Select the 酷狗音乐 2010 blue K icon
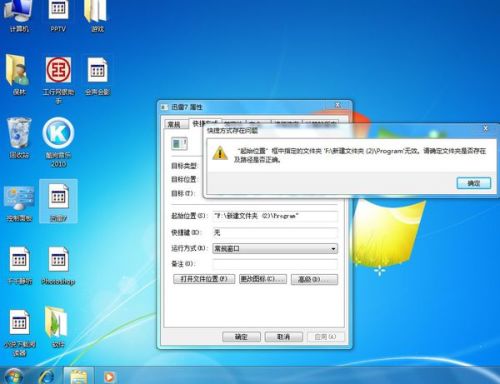The width and height of the screenshot is (500, 384). pos(58,142)
